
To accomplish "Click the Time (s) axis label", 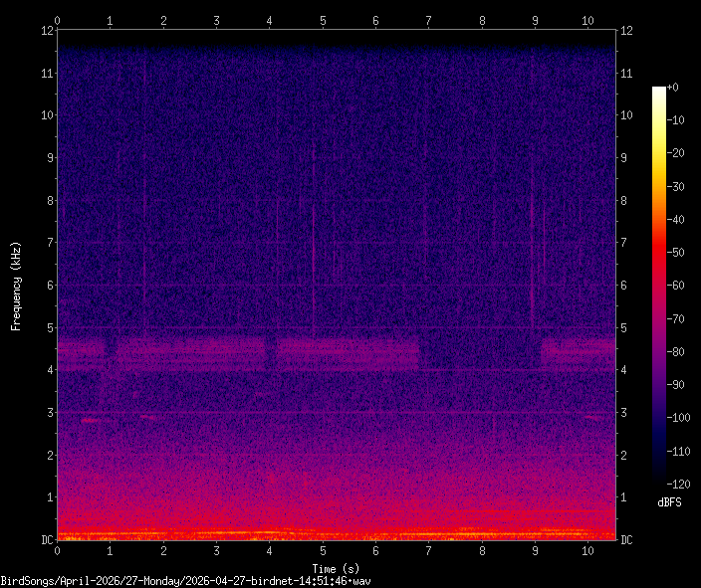I will 338,566.
